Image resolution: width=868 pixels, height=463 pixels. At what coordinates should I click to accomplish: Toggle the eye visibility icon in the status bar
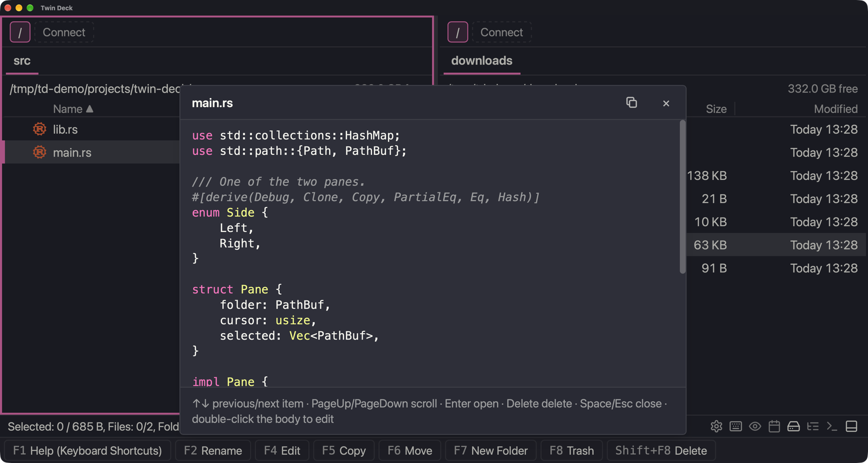755,426
